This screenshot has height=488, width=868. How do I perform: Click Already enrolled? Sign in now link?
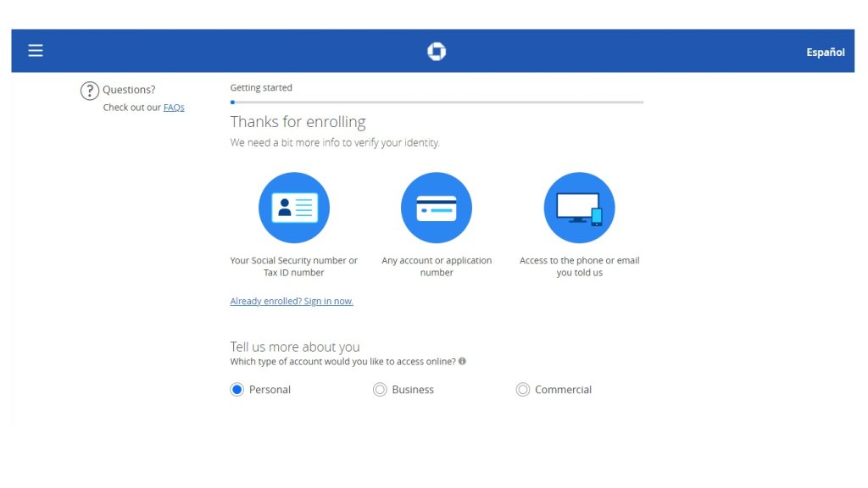[x=292, y=301]
